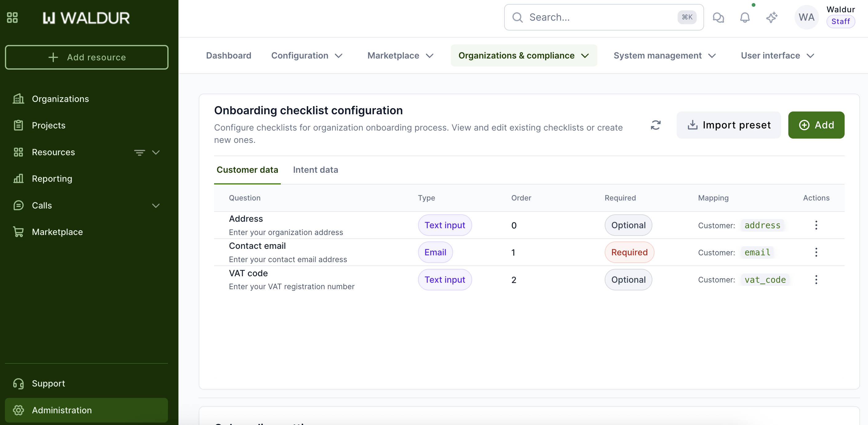Switch to the Intent data tab

pos(315,170)
